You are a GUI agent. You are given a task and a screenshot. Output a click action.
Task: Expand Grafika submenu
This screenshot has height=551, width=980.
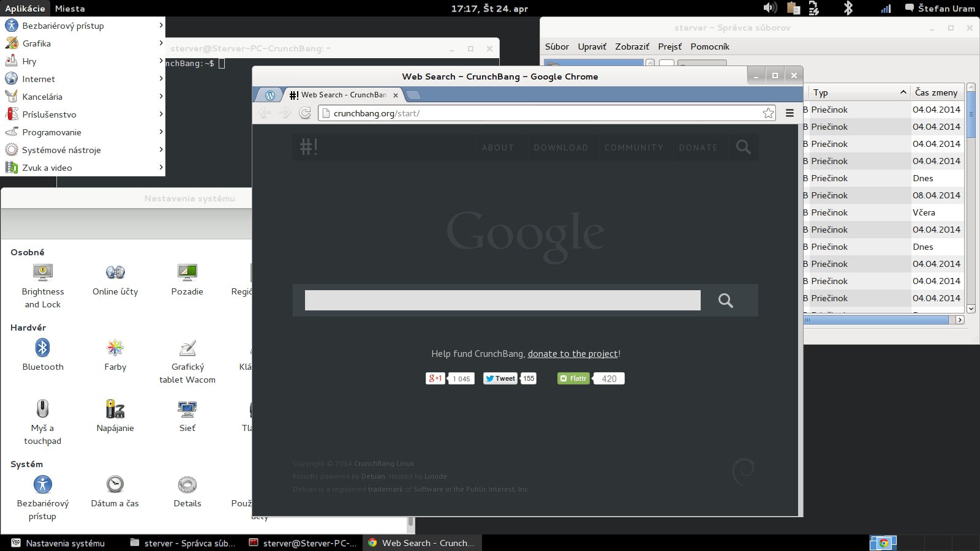tap(83, 43)
